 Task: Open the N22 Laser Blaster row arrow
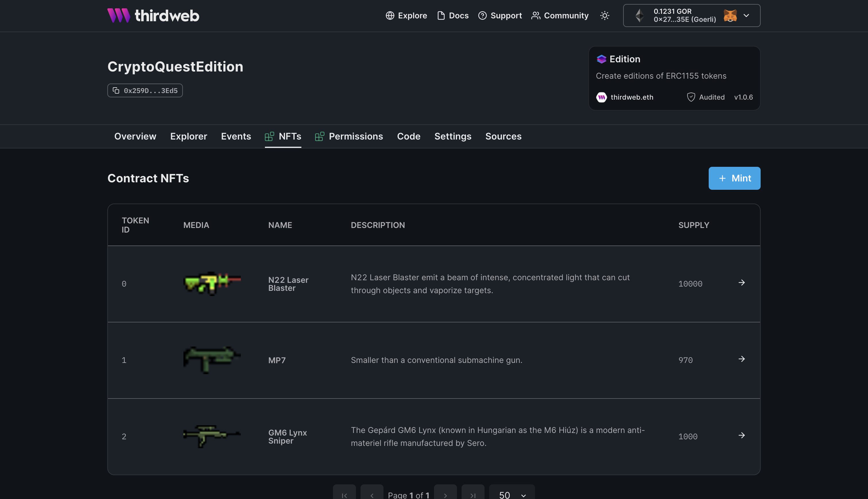point(742,283)
